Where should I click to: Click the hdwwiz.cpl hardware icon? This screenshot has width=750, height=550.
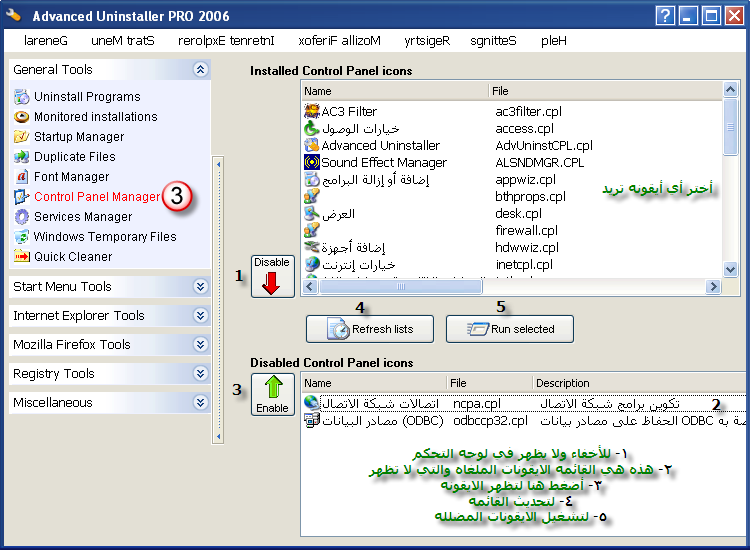tap(312, 247)
